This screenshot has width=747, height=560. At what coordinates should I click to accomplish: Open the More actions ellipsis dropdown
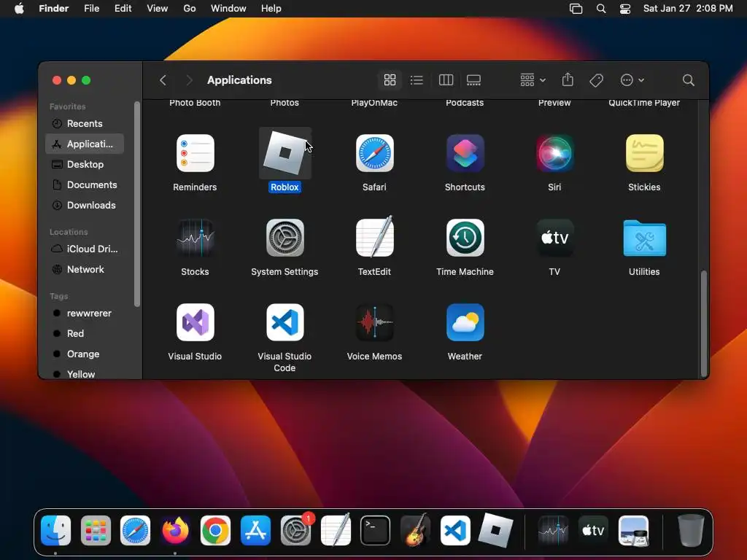point(632,80)
